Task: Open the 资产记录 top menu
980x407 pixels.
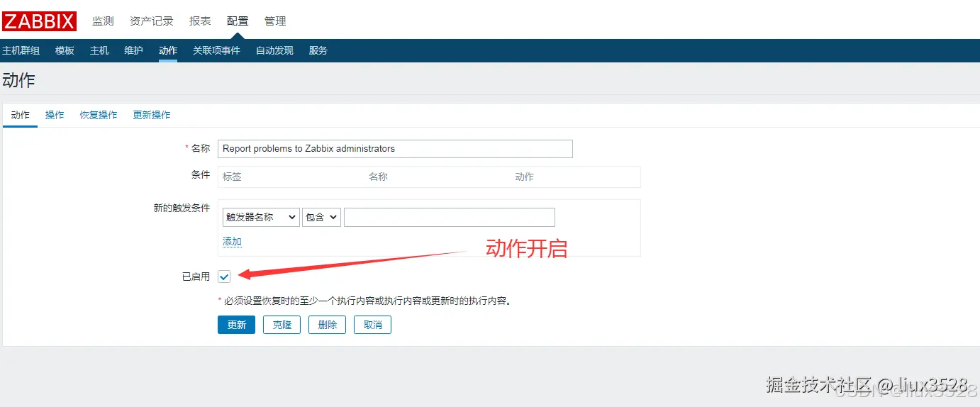Action: click(152, 21)
